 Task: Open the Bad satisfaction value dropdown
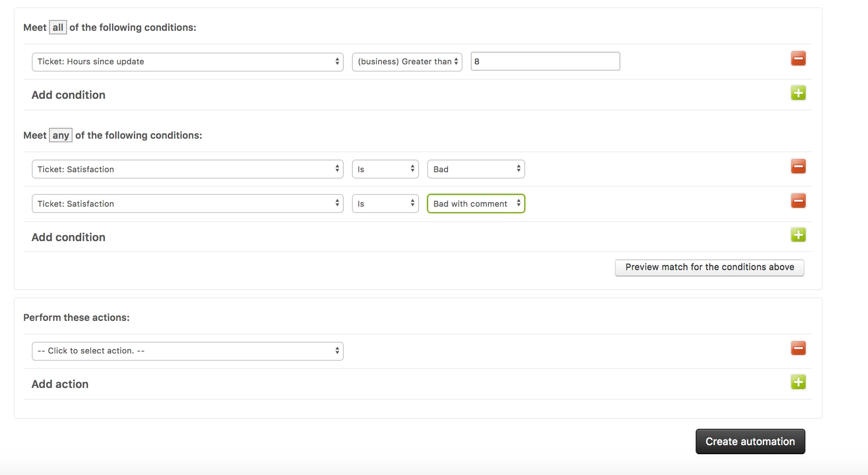coord(476,169)
